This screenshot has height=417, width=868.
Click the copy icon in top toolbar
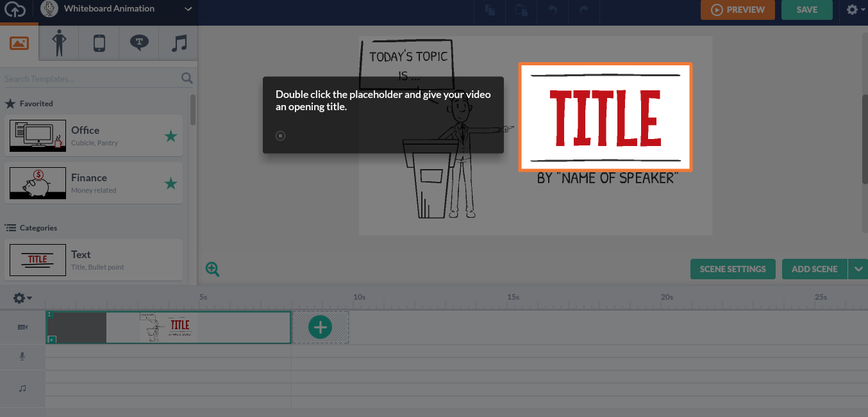pyautogui.click(x=490, y=10)
